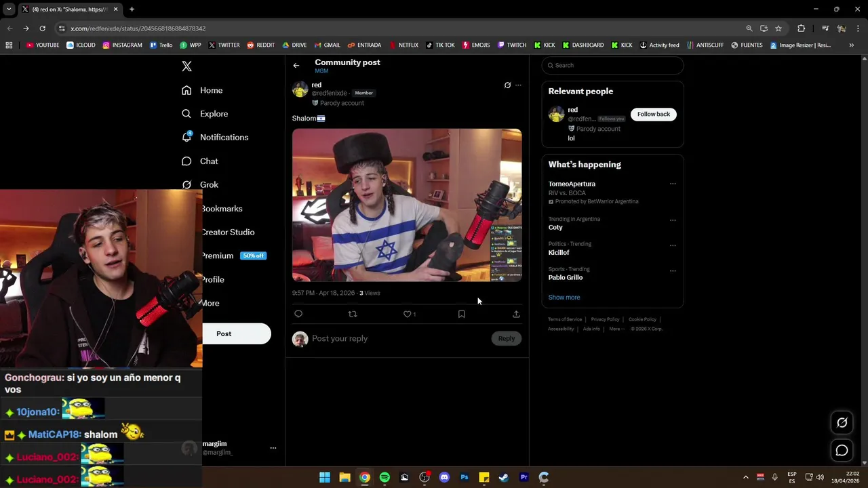This screenshot has width=868, height=488.
Task: Open a new browser tab
Action: [132, 9]
